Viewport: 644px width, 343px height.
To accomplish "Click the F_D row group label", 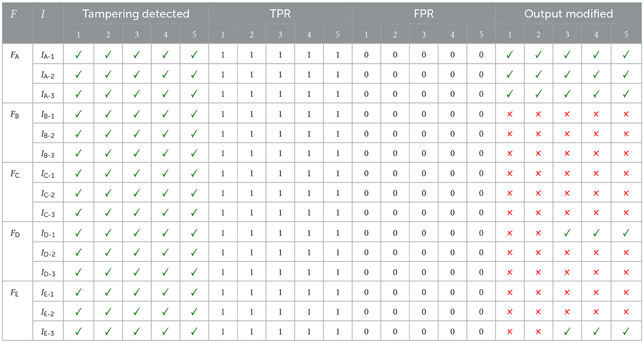I will (14, 233).
